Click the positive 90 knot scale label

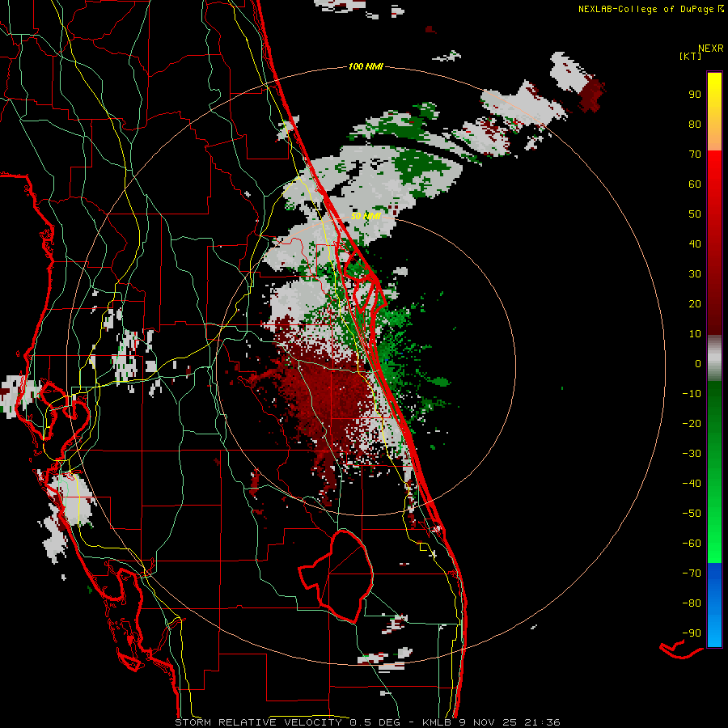pos(695,95)
